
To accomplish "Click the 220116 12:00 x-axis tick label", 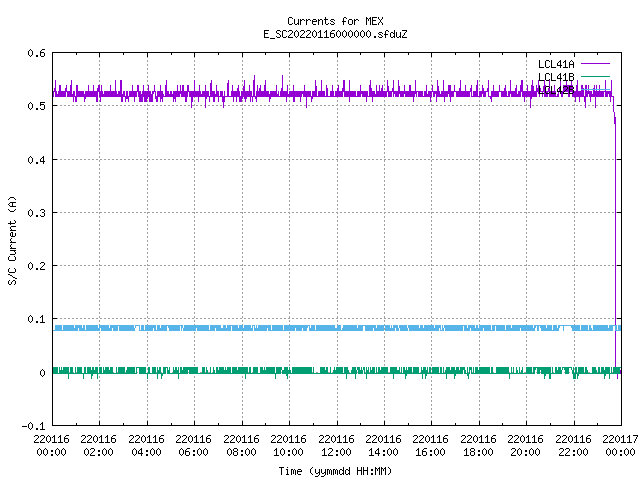I will click(x=336, y=446).
